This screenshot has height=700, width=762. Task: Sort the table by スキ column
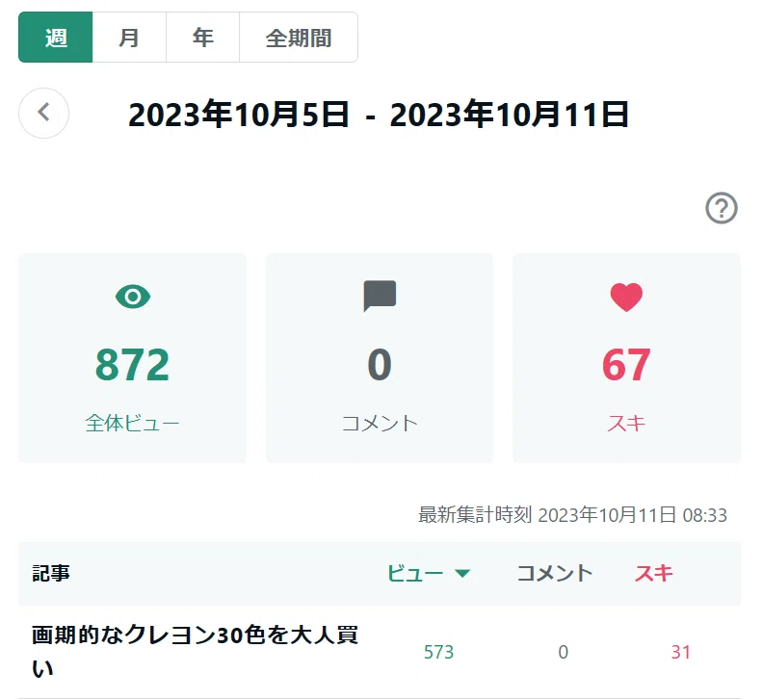coord(654,574)
